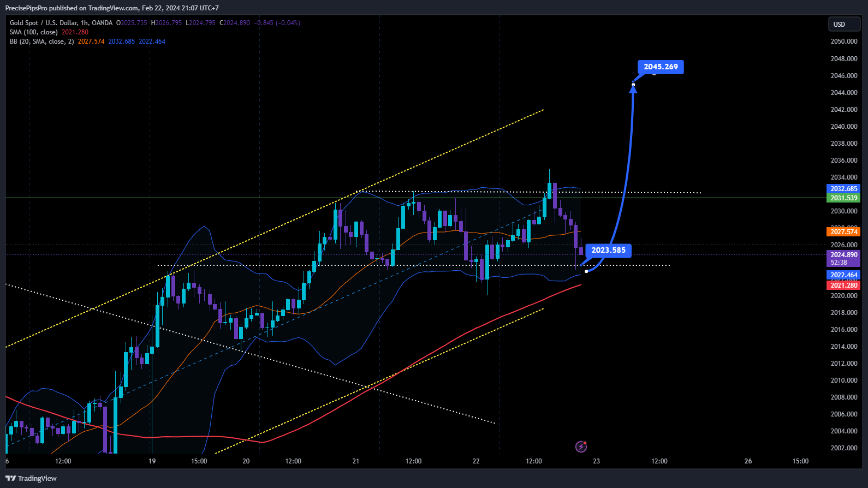The image size is (868, 488).
Task: Click date label 20 on time axis
Action: (x=246, y=461)
